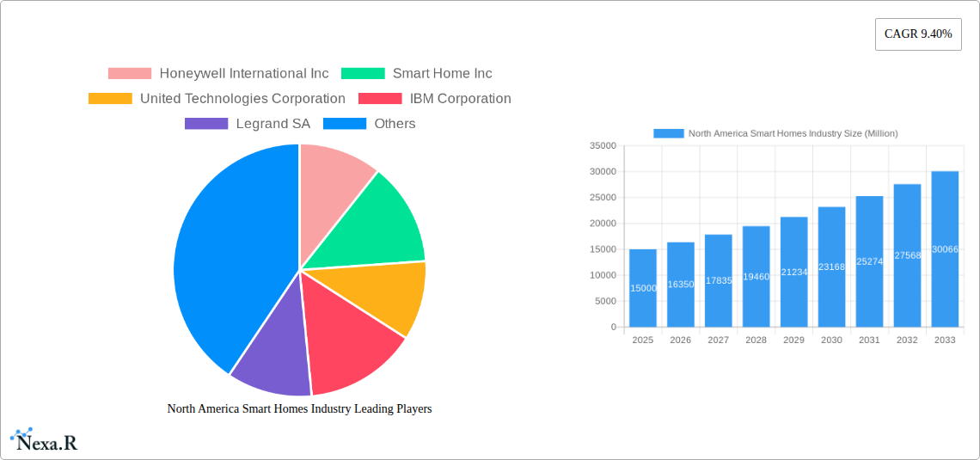Click the CAGR 9.40% box
Viewport: 980px width, 460px height.
(918, 34)
